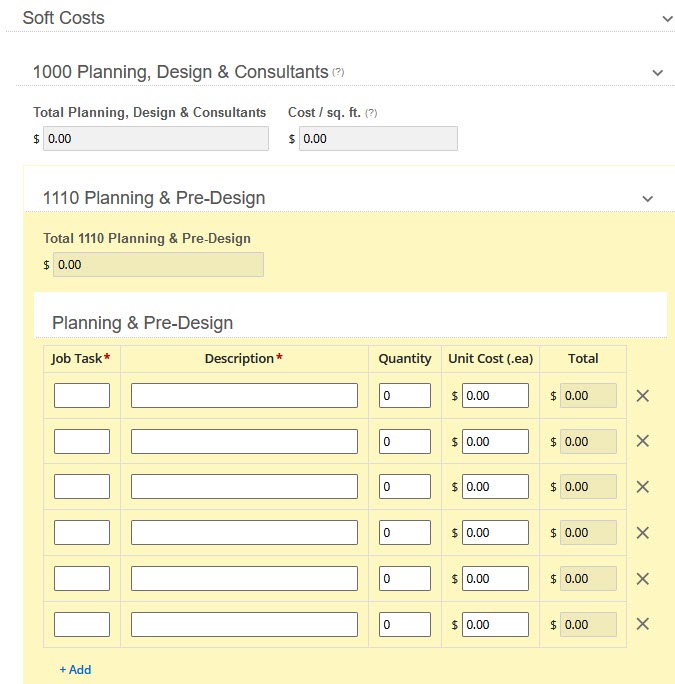Click the Total 1110 Planning & Pre-Design field
Image resolution: width=675 pixels, height=684 pixels.
pyautogui.click(x=158, y=265)
